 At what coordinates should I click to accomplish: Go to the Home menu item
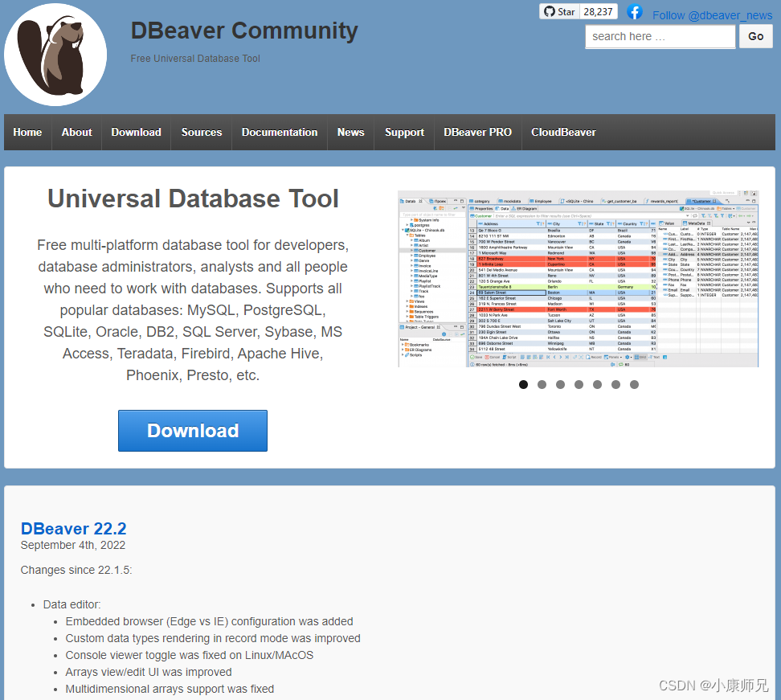point(27,132)
